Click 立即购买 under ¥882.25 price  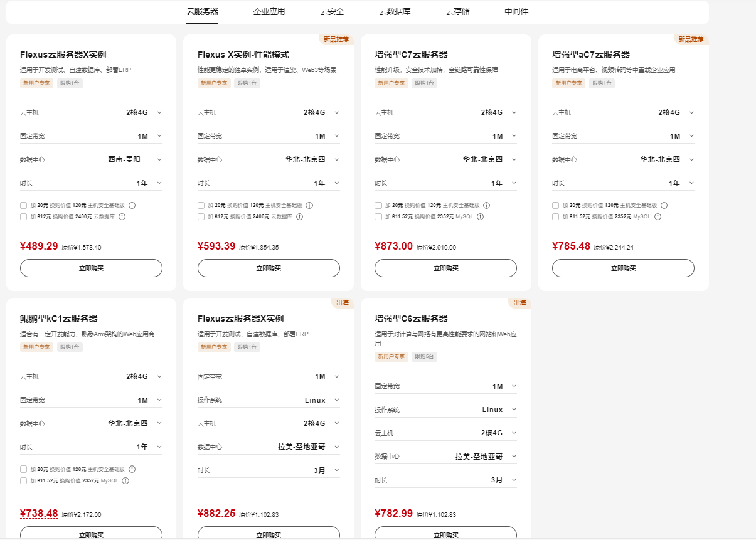click(269, 533)
